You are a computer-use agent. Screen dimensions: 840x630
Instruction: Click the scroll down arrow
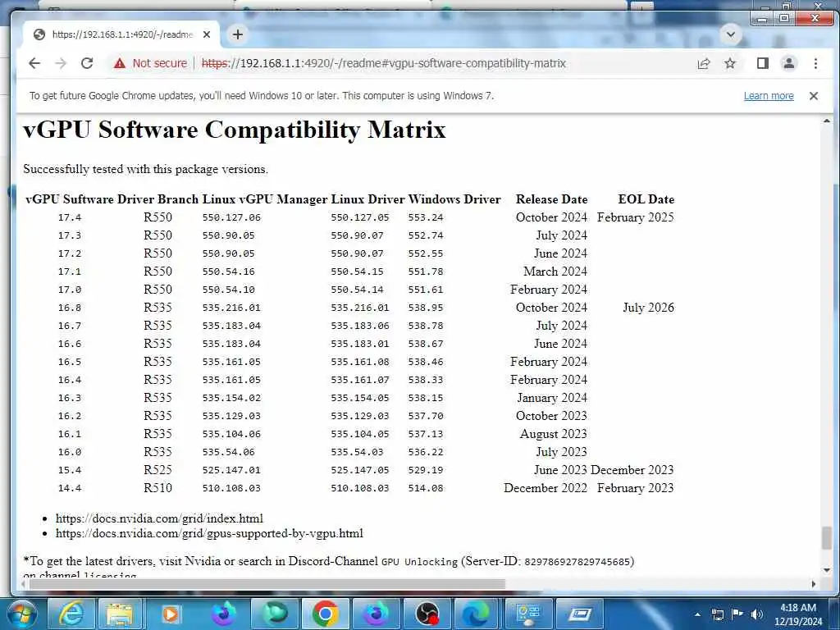(827, 571)
